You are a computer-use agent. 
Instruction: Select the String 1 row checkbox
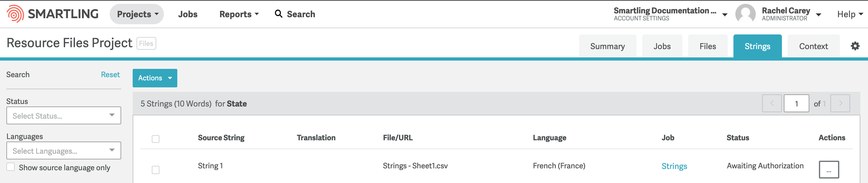[x=155, y=170]
